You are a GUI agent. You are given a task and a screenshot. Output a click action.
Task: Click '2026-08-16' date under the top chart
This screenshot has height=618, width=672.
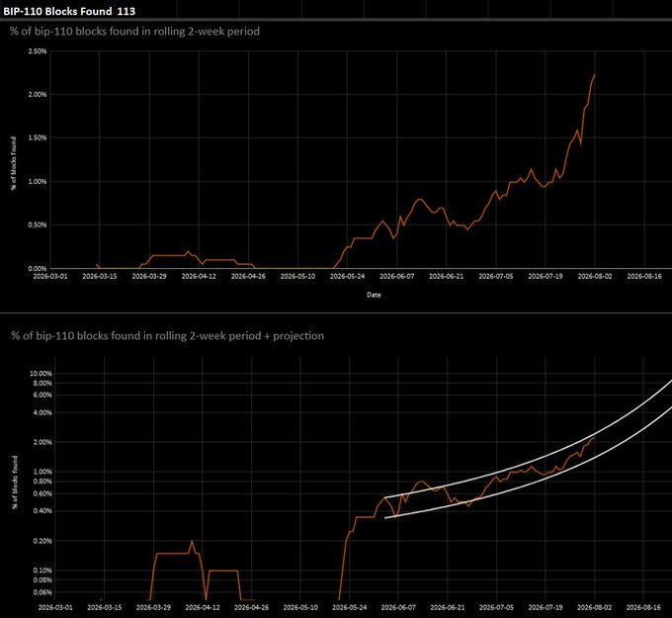tap(644, 276)
